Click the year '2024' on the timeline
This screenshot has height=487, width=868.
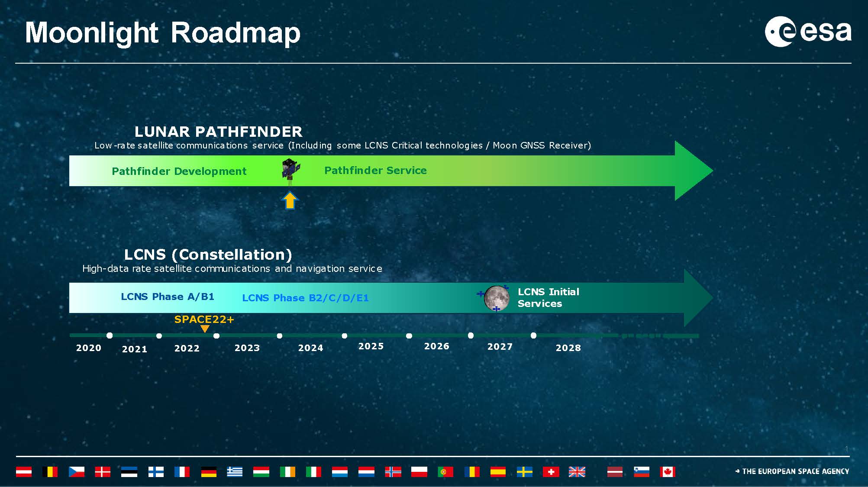[311, 348]
